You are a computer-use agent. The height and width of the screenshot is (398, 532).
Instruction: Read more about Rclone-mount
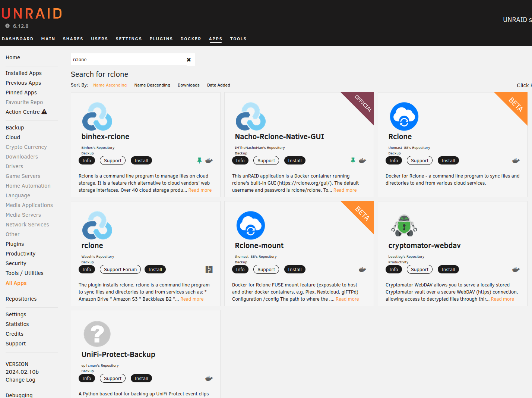tap(347, 299)
